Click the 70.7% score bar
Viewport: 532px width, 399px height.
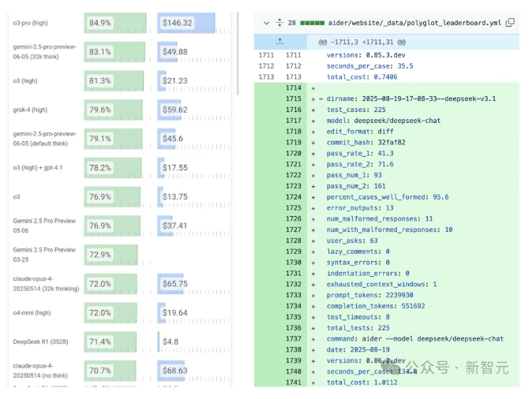[x=111, y=371]
